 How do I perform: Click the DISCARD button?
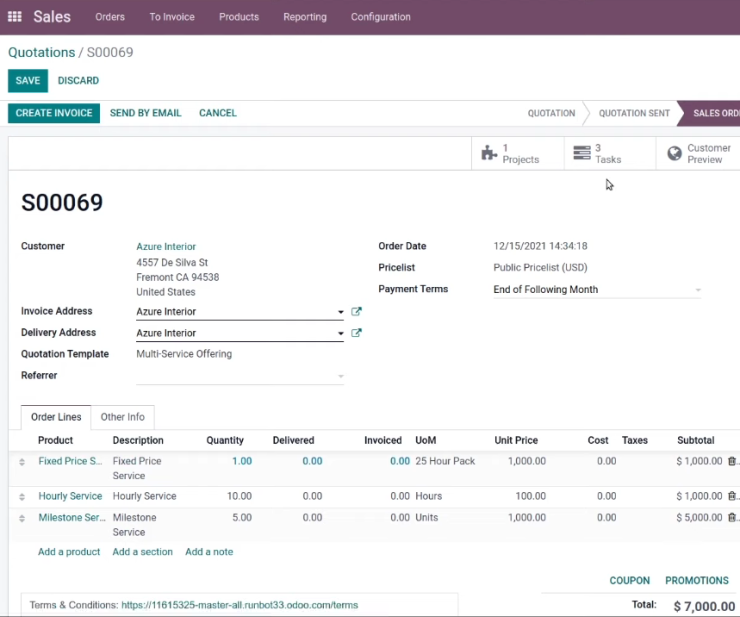(x=78, y=81)
